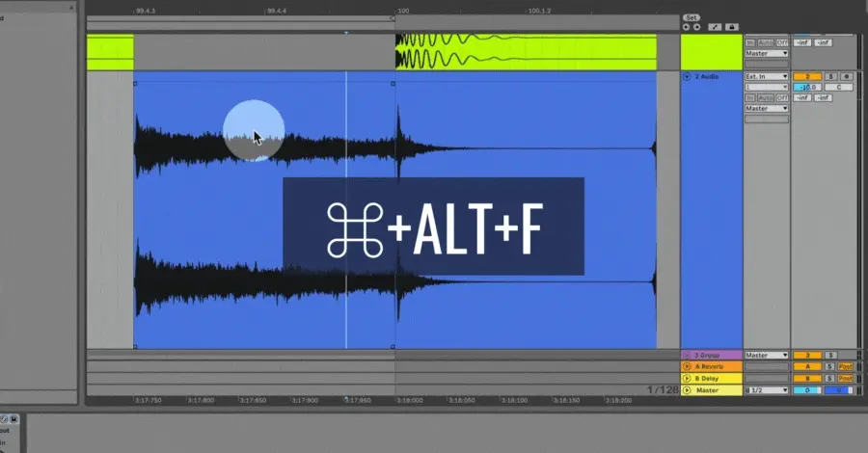Click the disk icon in bottom-left panel
868x453 pixels.
pyautogui.click(x=14, y=419)
